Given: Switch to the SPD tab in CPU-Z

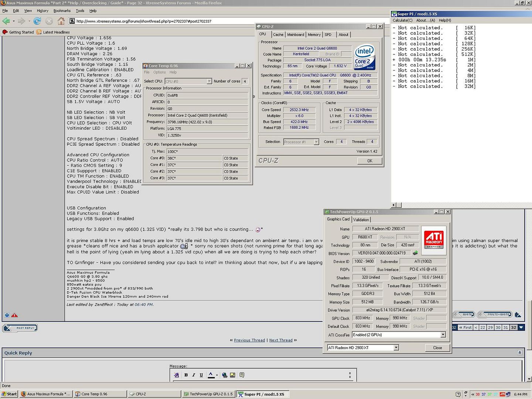Looking at the screenshot, I should pyautogui.click(x=328, y=35).
